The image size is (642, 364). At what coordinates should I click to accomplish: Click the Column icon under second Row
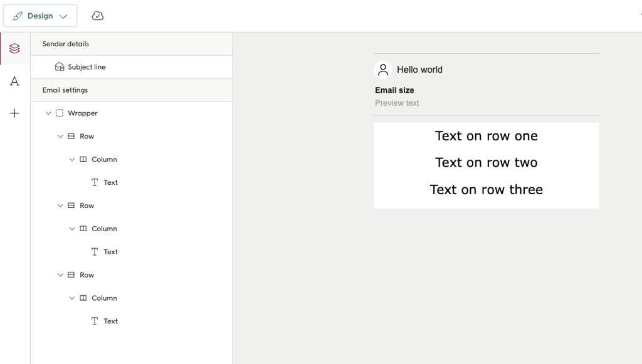click(x=82, y=228)
